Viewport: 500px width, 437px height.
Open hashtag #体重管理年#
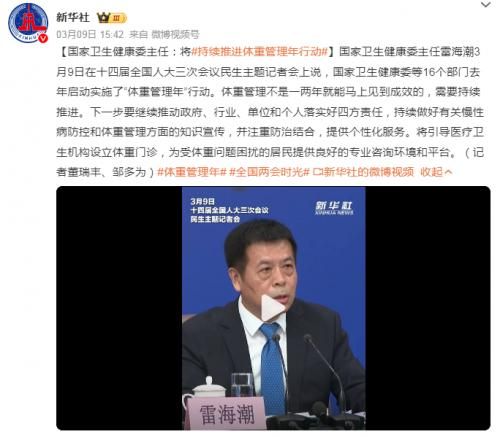click(192, 172)
